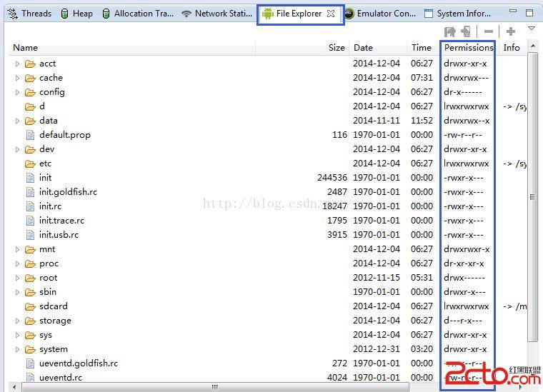Click the data folder icon
The image size is (543, 392).
coord(30,121)
